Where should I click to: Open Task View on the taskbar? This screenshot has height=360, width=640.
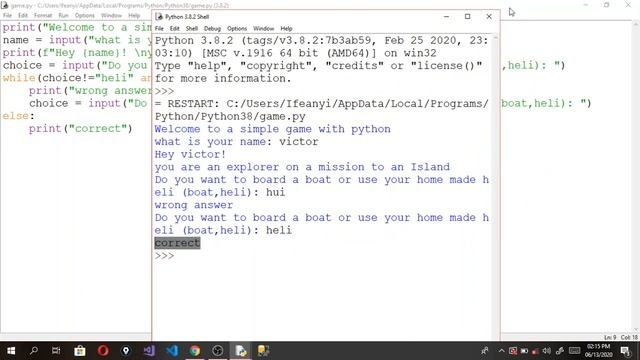[x=56, y=351]
